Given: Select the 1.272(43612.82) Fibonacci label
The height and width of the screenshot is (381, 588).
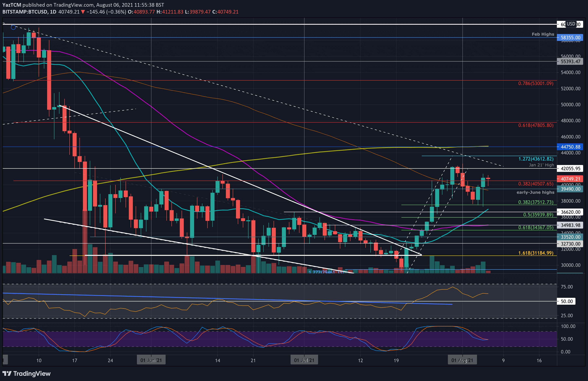Looking at the screenshot, I should [536, 159].
